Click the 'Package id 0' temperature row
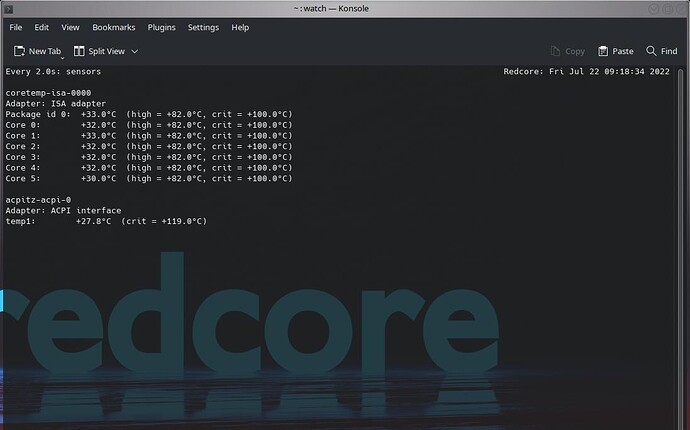 point(149,114)
